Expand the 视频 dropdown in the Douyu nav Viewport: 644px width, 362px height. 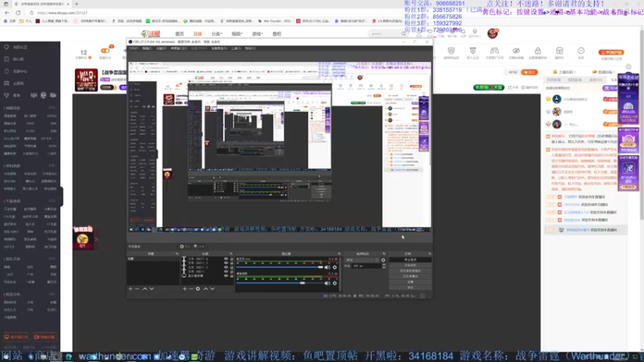tap(237, 34)
